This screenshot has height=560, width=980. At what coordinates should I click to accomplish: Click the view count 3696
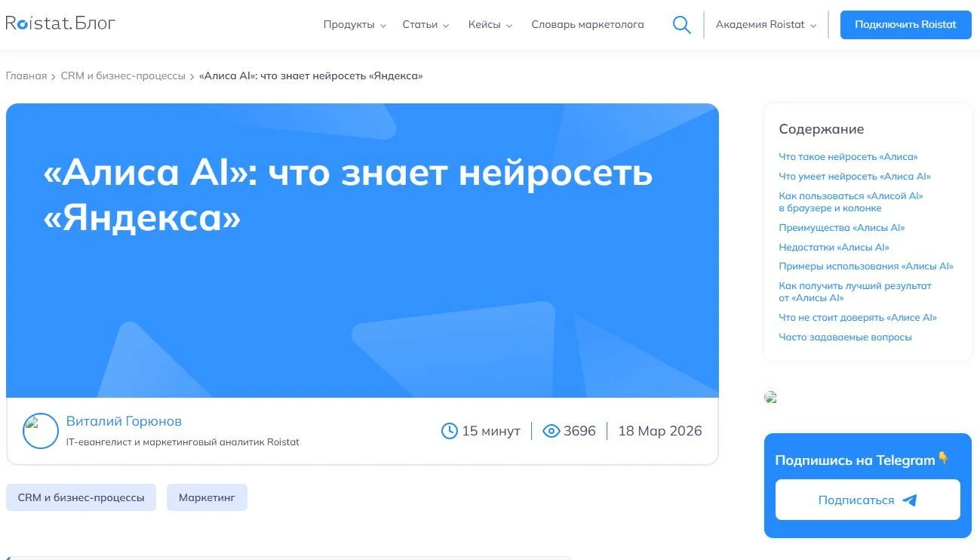click(579, 431)
